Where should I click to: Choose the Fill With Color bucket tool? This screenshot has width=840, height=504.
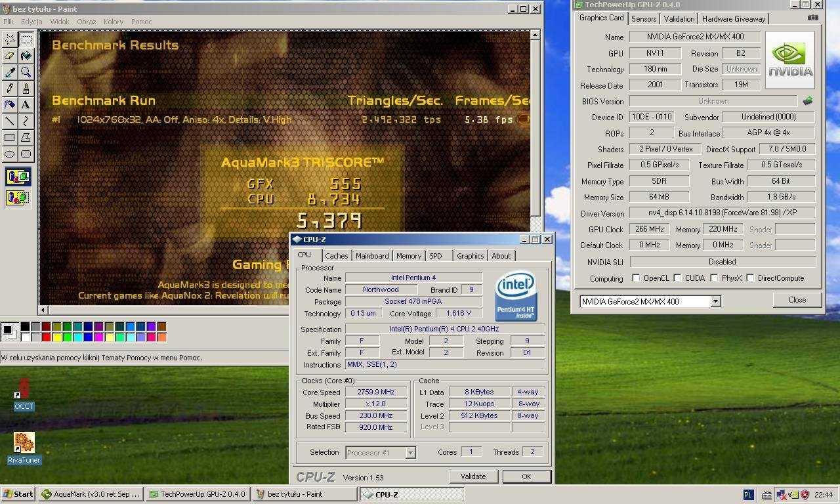26,56
